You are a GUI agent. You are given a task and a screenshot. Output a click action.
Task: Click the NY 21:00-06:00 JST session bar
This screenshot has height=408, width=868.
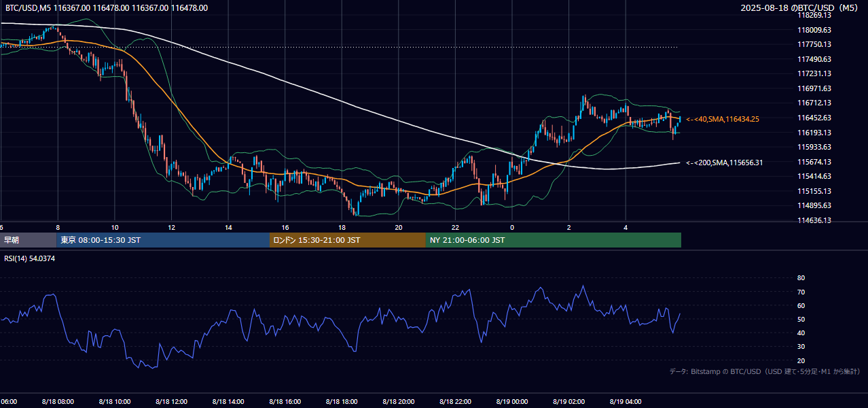click(x=554, y=240)
